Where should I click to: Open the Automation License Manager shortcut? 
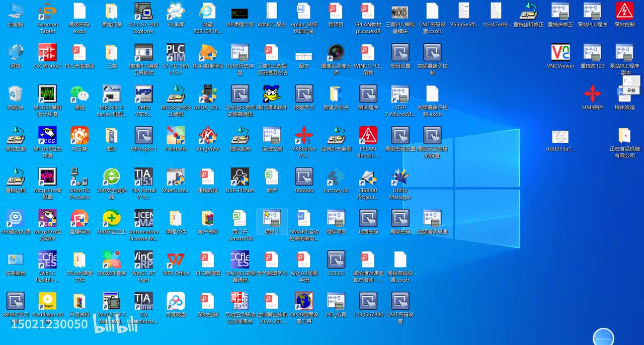143,219
